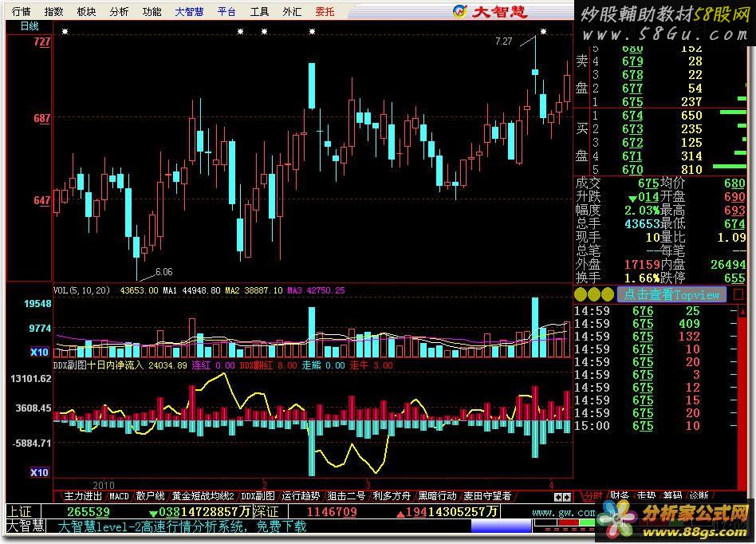Open the 板块 menu
The width and height of the screenshot is (756, 544).
pos(86,11)
